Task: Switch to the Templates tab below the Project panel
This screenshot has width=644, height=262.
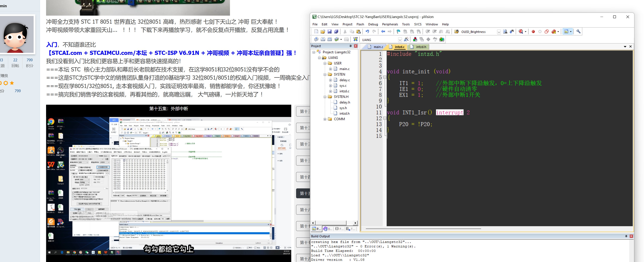Action: [x=351, y=229]
